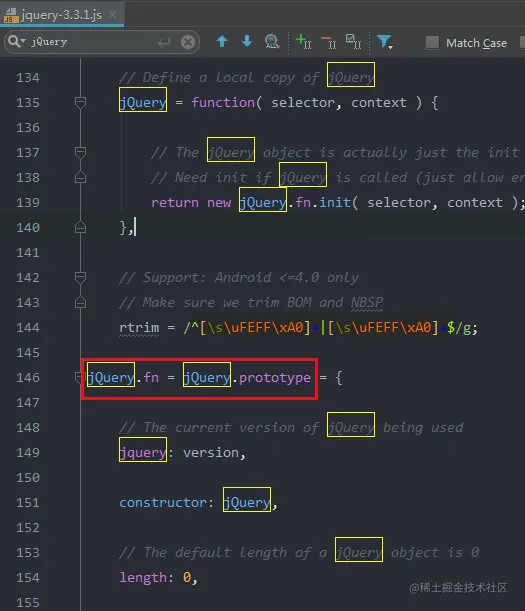This screenshot has width=525, height=611.
Task: Add selection for next occurrence icon
Action: (304, 41)
